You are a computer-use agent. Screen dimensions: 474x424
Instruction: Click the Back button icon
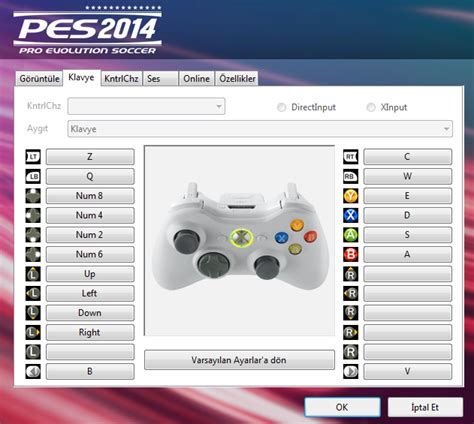33,371
